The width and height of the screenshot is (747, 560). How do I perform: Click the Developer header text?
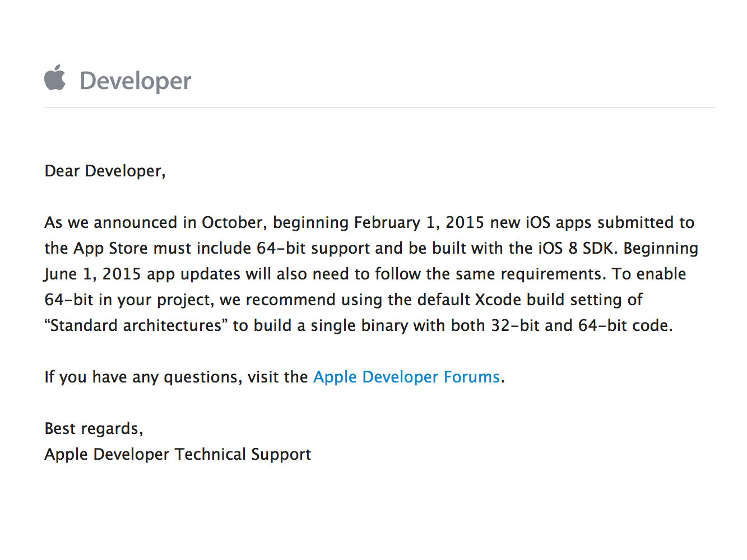(x=136, y=81)
